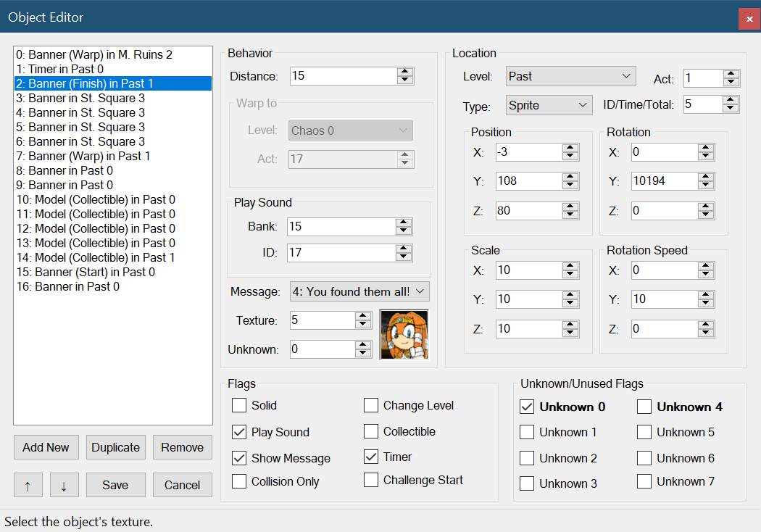
Task: Click the Tikal texture preview image
Action: point(404,334)
